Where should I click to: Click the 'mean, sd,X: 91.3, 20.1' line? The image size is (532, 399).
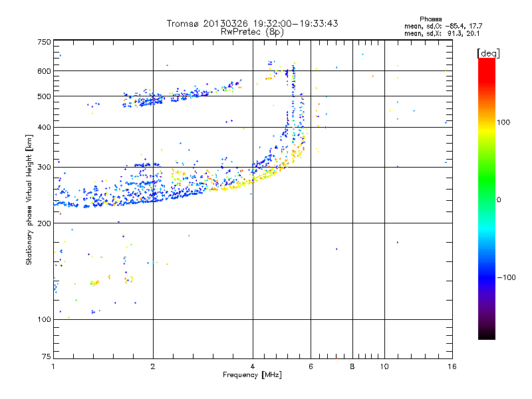pos(442,34)
